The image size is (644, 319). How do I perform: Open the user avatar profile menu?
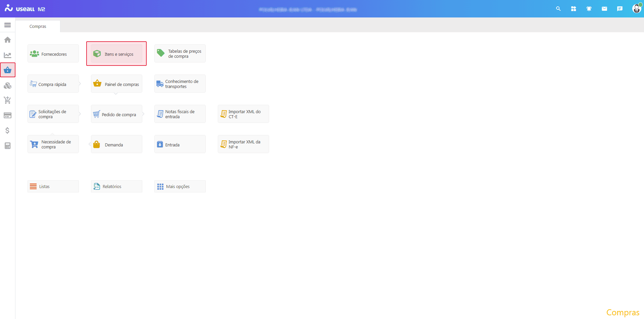click(x=636, y=8)
